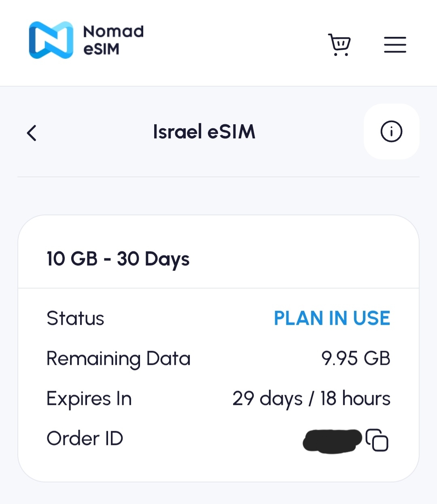437x504 pixels.
Task: Click the PLAN IN USE status
Action: coord(332,318)
